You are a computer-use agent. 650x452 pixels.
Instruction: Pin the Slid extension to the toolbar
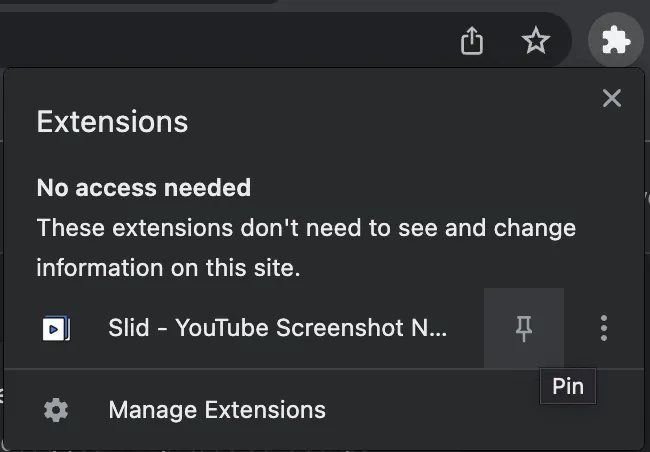(523, 328)
